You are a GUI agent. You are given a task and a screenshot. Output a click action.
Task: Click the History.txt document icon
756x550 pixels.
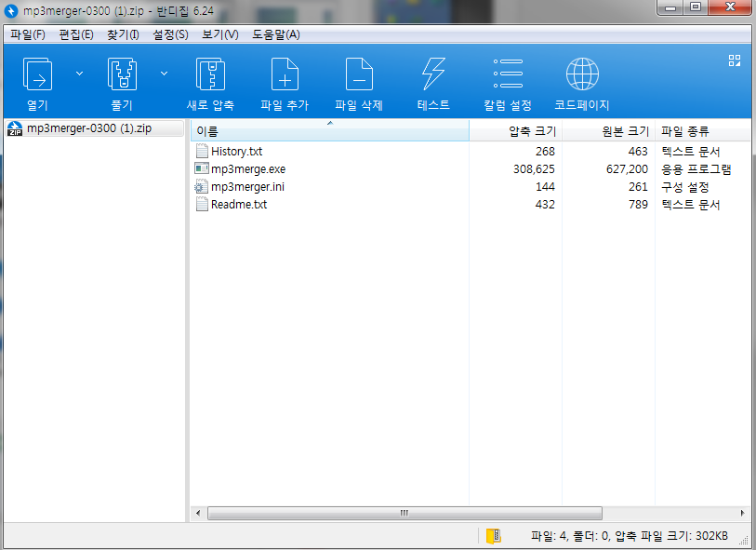click(x=202, y=151)
